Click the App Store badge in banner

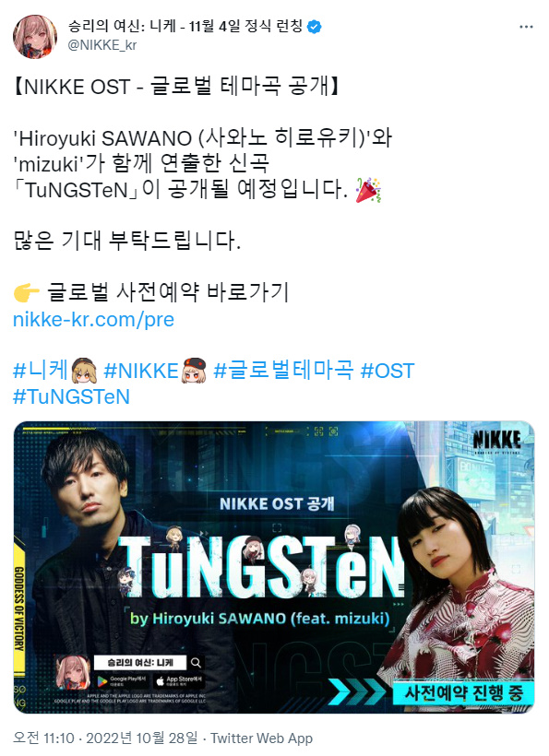click(x=178, y=680)
